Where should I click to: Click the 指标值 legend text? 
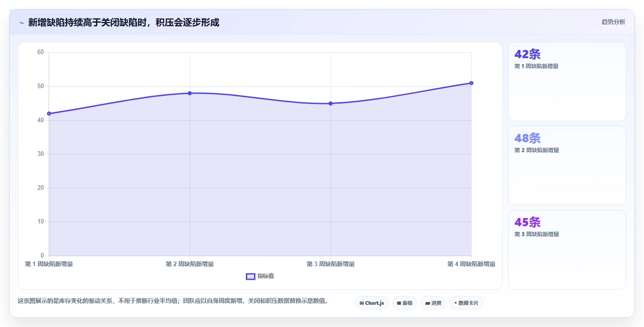click(265, 276)
